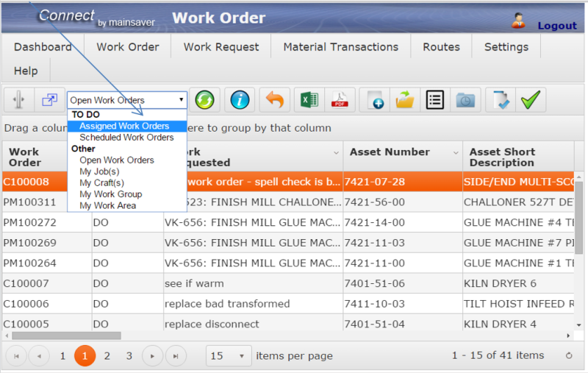The width and height of the screenshot is (588, 373).
Task: Click the orange undo arrow icon
Action: pyautogui.click(x=274, y=100)
